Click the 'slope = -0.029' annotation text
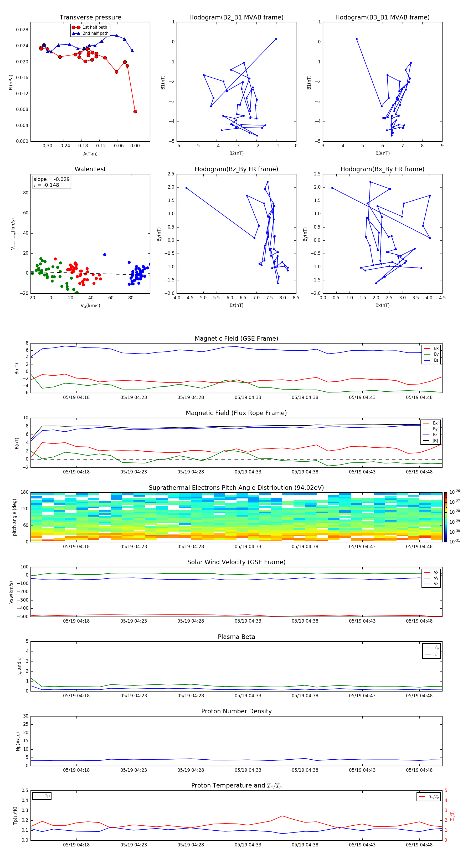 coord(52,179)
